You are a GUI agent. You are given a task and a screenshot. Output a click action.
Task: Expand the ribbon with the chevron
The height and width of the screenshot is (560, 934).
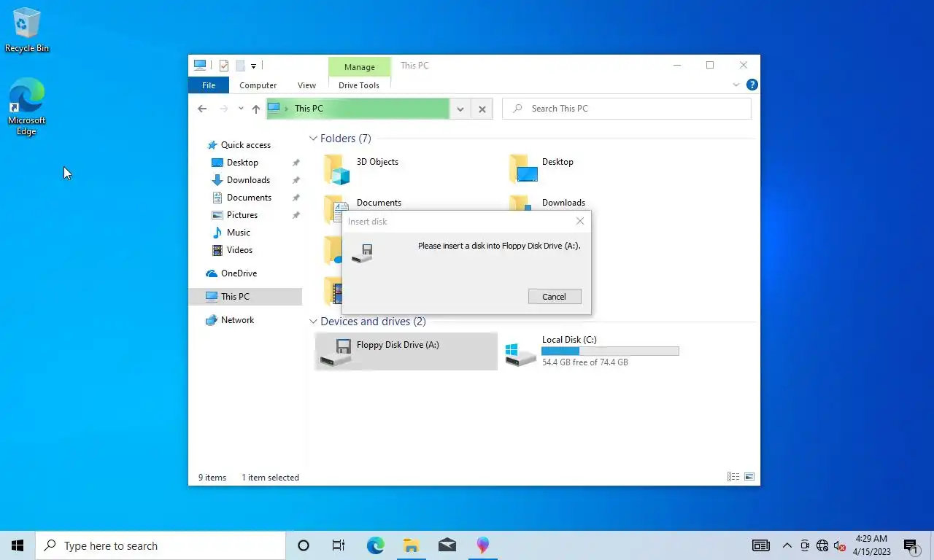(x=736, y=85)
